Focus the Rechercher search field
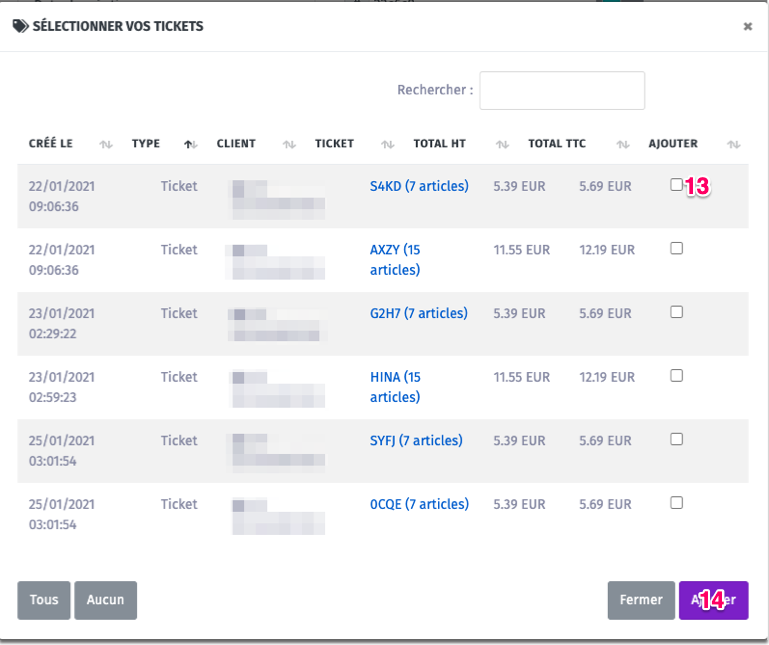The image size is (769, 645). (562, 90)
